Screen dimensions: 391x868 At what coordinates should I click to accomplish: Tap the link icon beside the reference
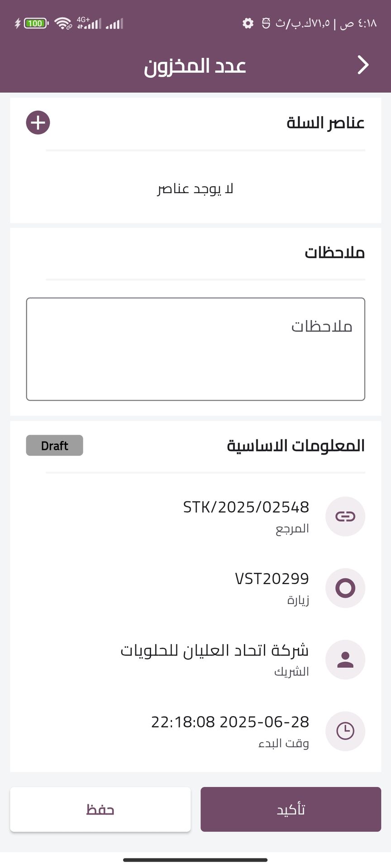(345, 516)
